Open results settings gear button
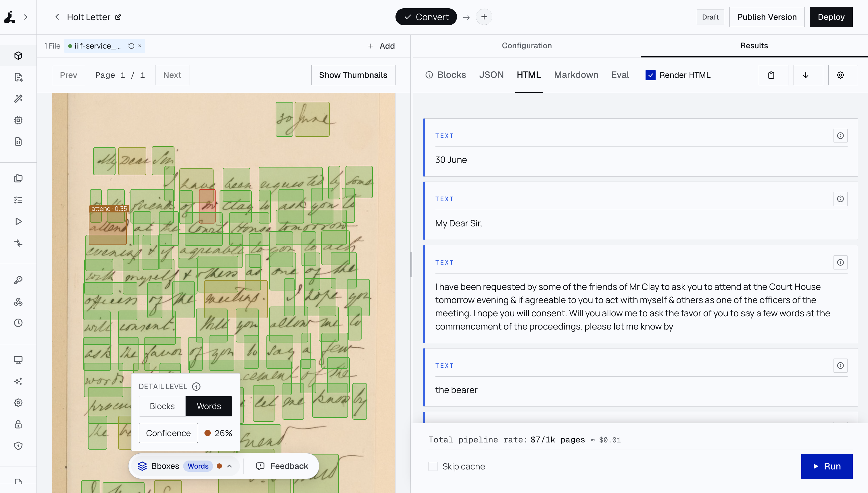 pyautogui.click(x=843, y=75)
